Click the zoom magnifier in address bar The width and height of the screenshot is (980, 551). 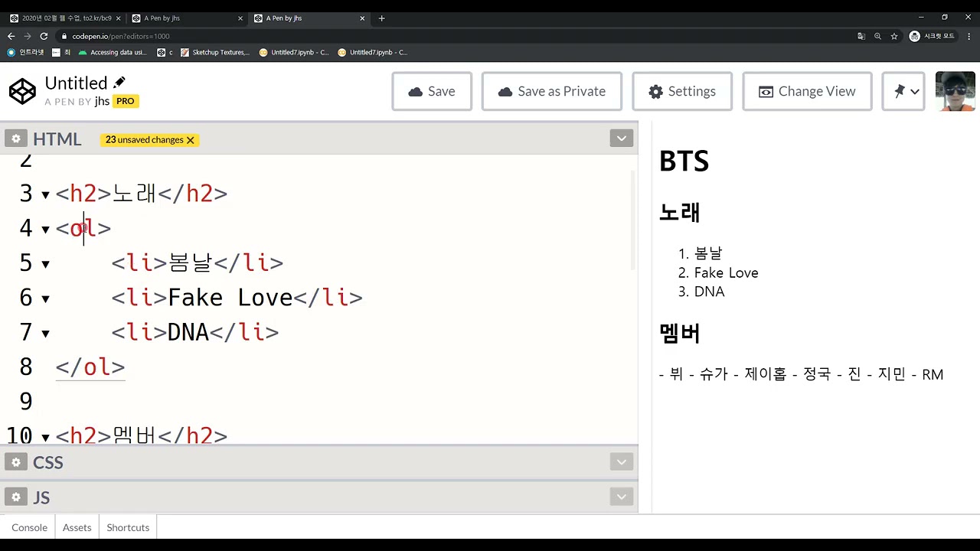tap(877, 36)
